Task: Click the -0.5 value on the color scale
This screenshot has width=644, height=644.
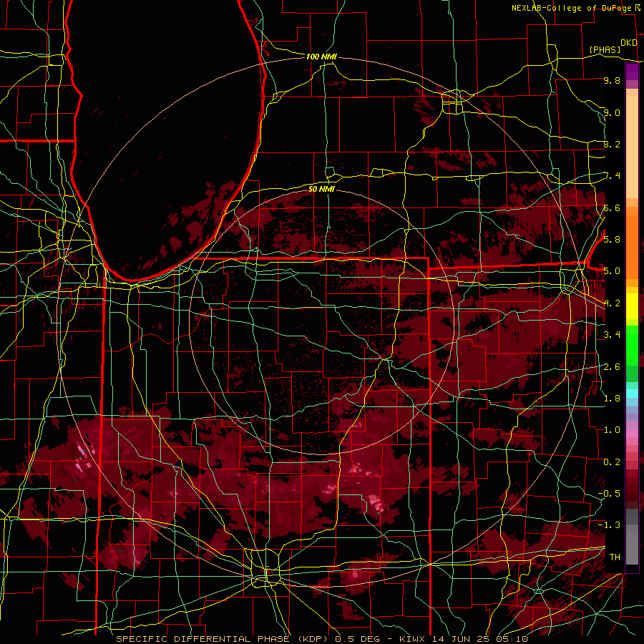Action: (609, 493)
